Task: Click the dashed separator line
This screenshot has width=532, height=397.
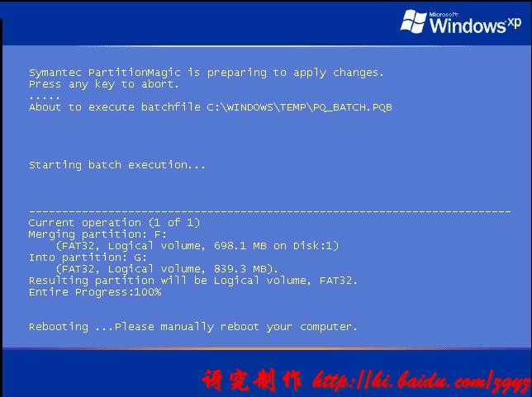Action: point(270,212)
